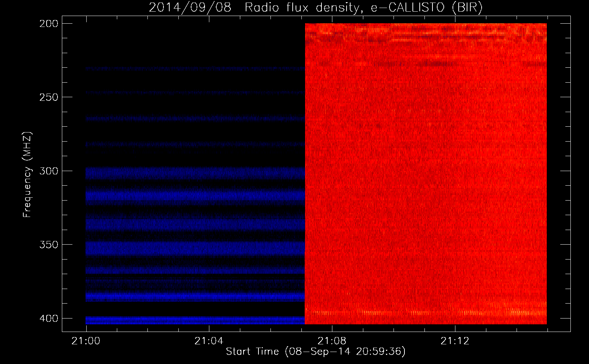
Task: Click the 21:00 time tick label
Action: 86,341
